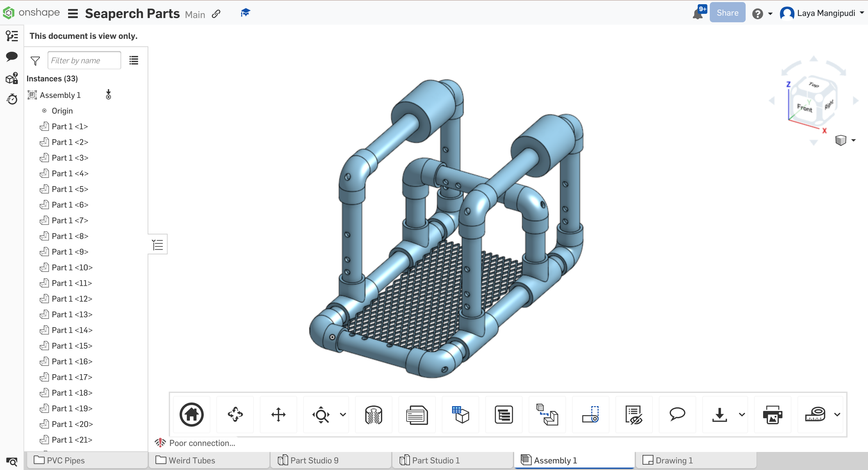Click the exploded views icon
Viewport: 868px width, 470px height.
click(547, 414)
